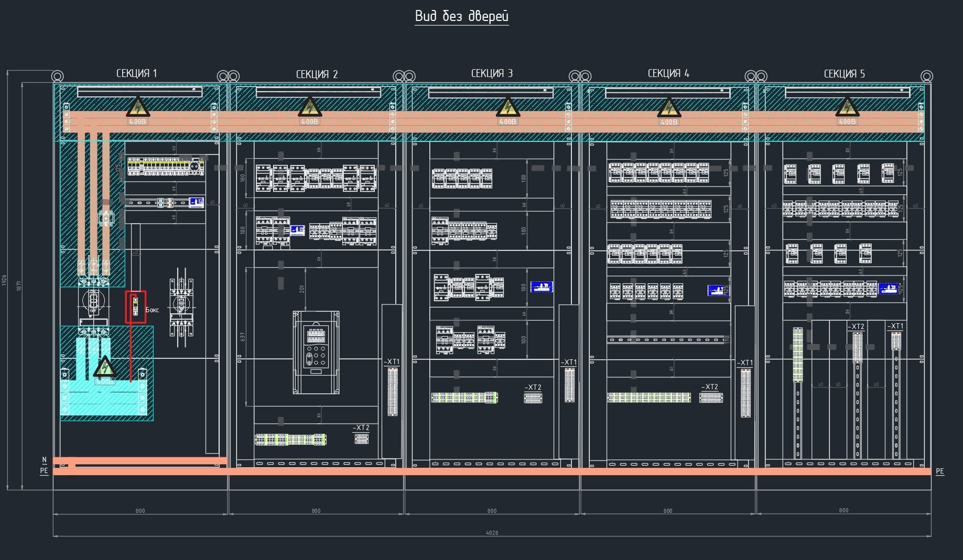
Task: Select the red-outlined Бокс component
Action: pos(135,307)
